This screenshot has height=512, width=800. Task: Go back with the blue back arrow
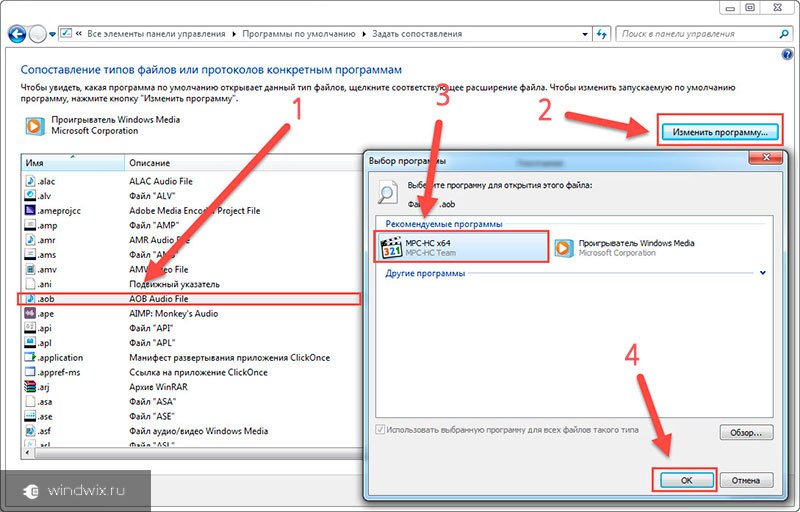[17, 34]
